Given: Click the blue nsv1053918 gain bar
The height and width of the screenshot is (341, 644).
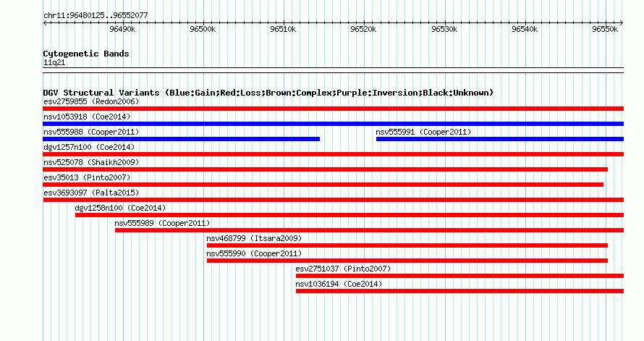Looking at the screenshot, I should point(333,124).
